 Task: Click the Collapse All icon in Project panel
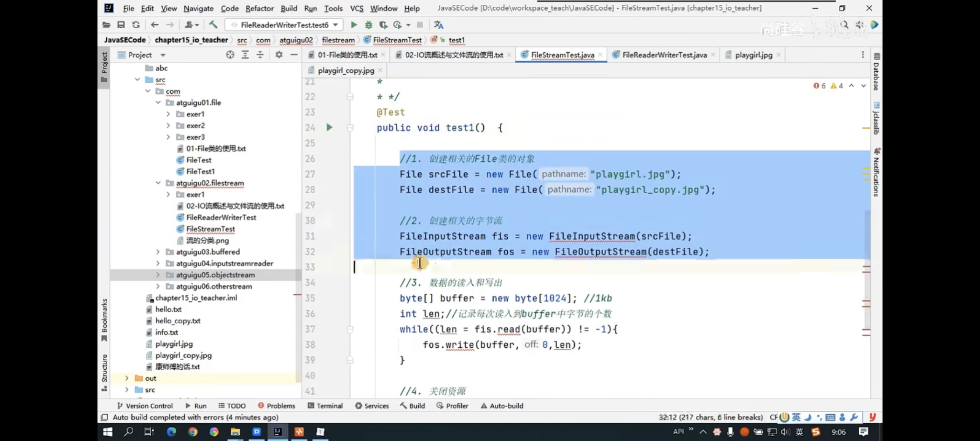260,55
